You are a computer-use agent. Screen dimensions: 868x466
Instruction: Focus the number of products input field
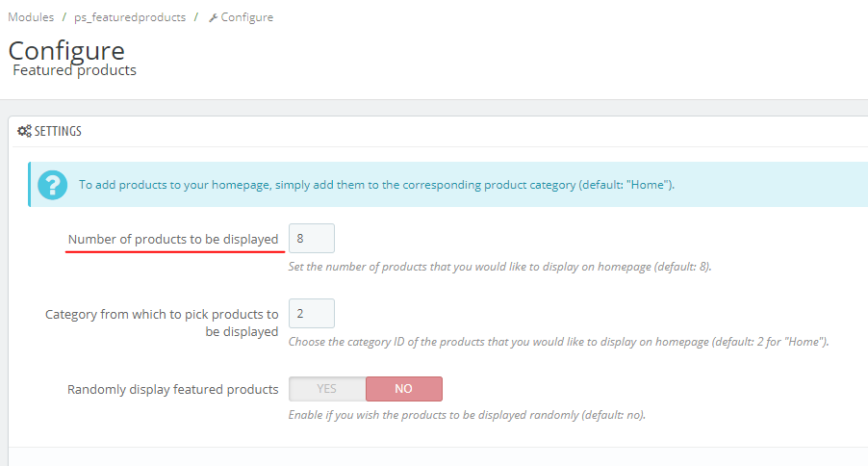311,238
